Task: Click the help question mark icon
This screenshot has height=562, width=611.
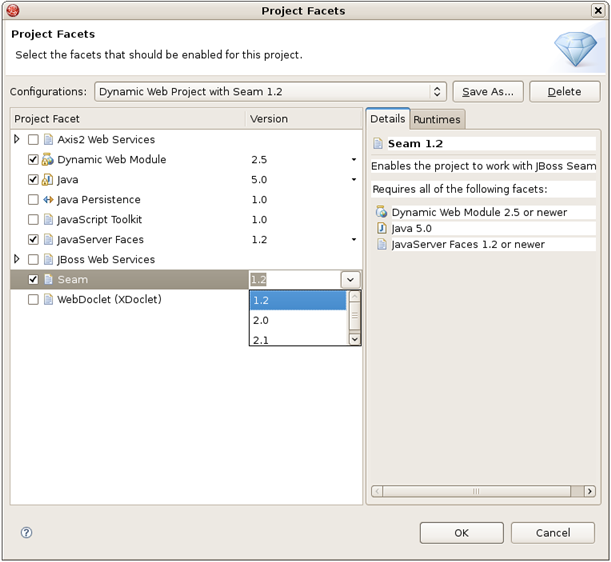Action: point(27,533)
